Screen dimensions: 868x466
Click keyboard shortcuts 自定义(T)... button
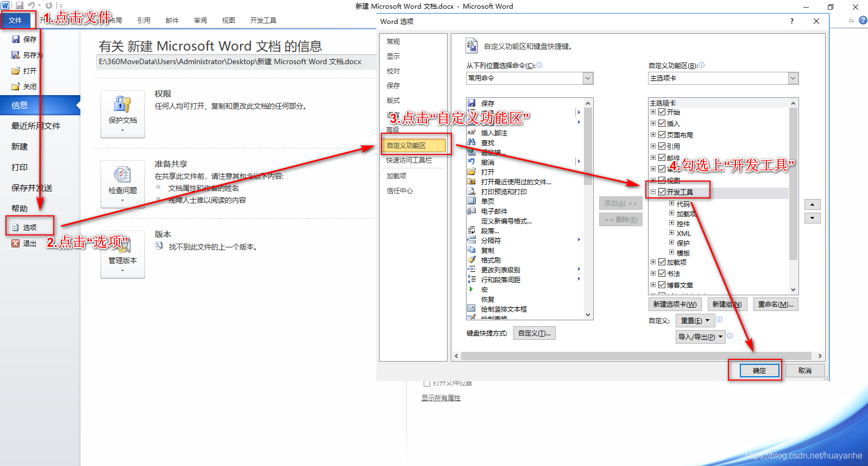point(534,333)
